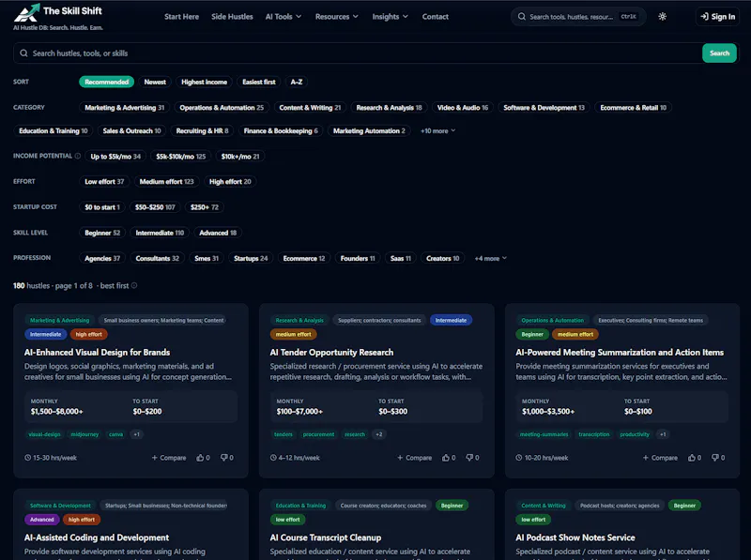751x560 pixels.
Task: Filter profession Agencies
Action: 102,259
